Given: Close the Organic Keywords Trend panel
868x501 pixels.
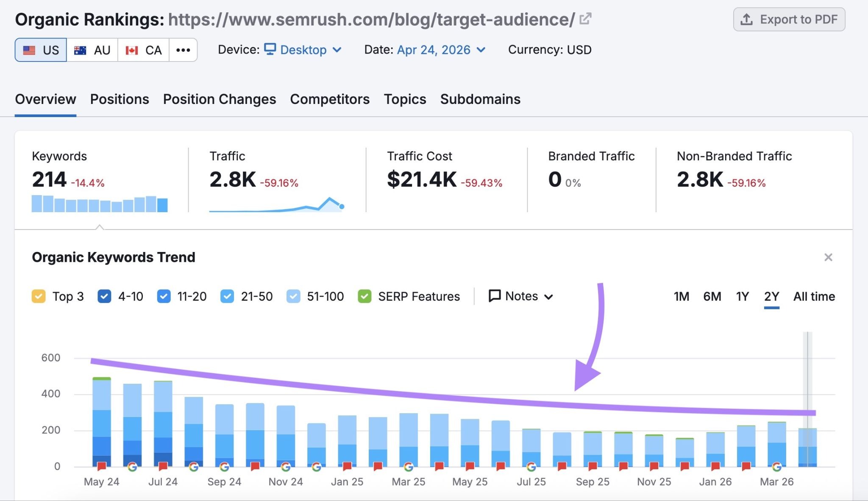Looking at the screenshot, I should 828,257.
